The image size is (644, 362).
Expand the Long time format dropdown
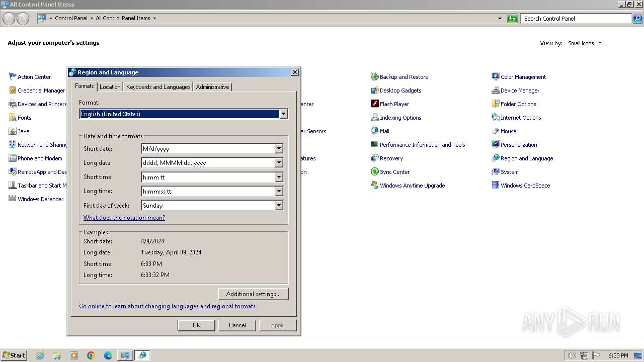(279, 191)
